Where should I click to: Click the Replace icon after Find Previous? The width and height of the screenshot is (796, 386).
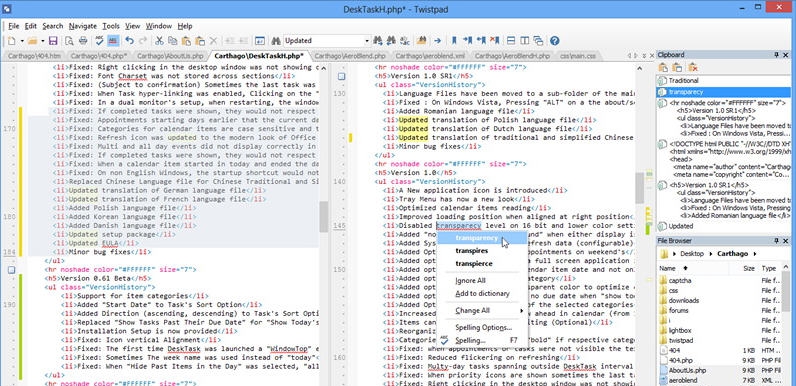coord(405,41)
